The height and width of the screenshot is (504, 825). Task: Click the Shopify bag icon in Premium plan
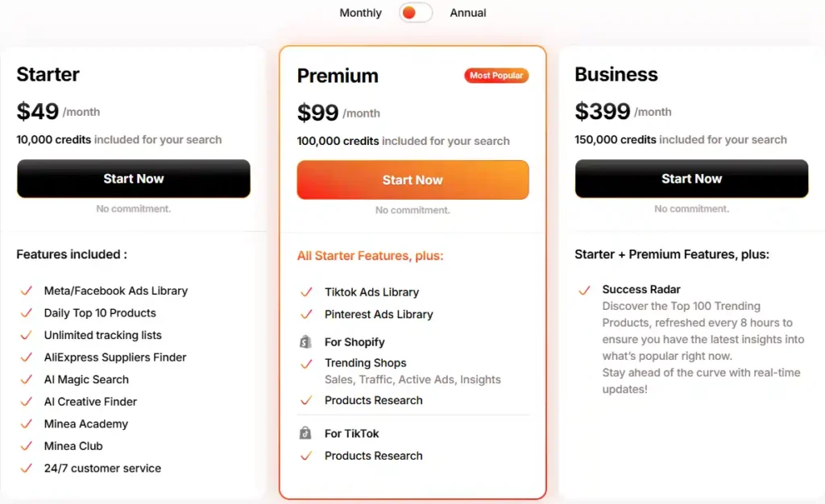pyautogui.click(x=305, y=341)
